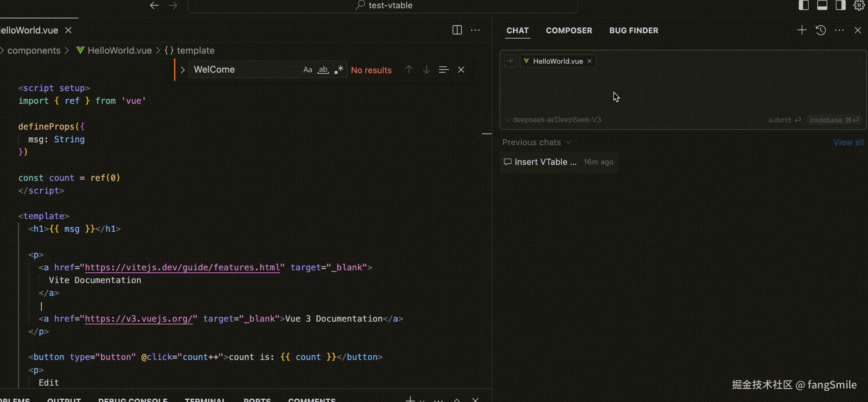Screen dimensions: 868x402
Task: Go back with the navigation arrow
Action: pyautogui.click(x=154, y=5)
